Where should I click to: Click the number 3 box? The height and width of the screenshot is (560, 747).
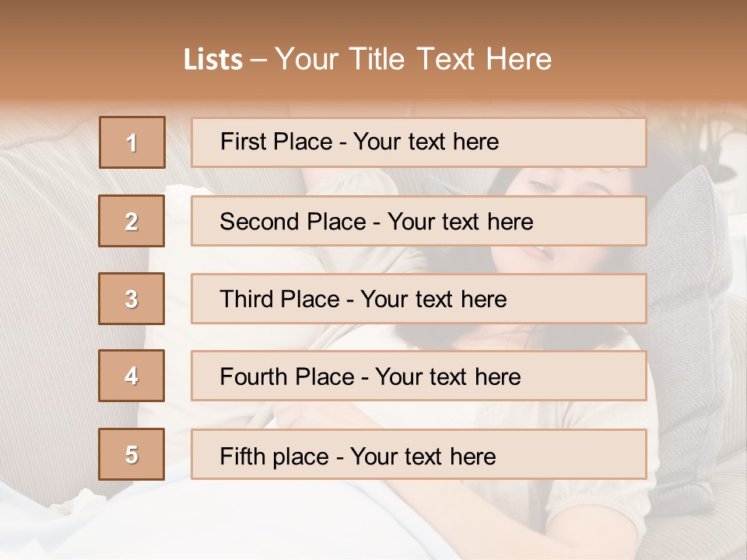(x=132, y=299)
